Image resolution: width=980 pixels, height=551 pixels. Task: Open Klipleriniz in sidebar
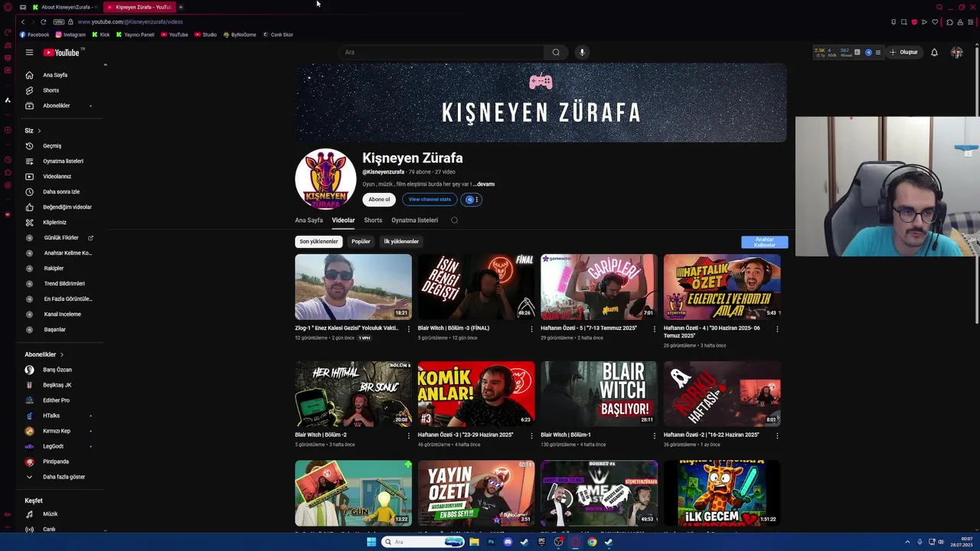point(54,222)
